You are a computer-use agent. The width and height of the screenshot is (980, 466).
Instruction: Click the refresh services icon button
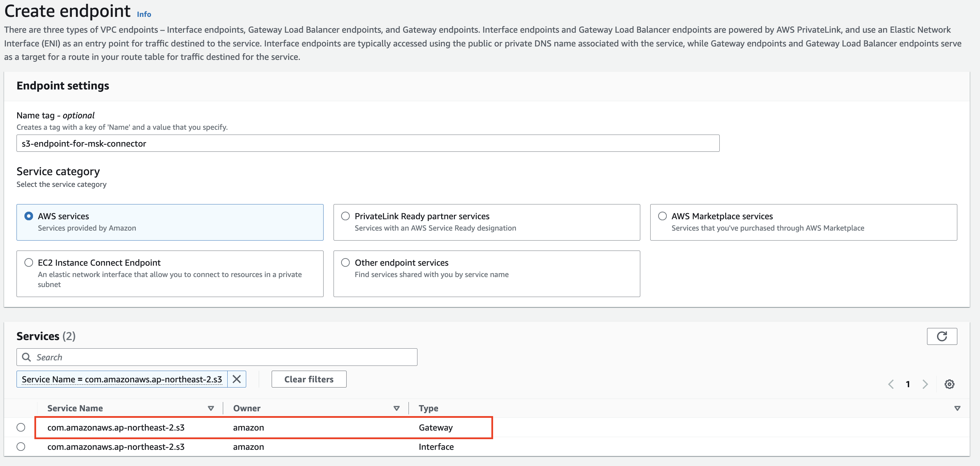click(x=941, y=336)
